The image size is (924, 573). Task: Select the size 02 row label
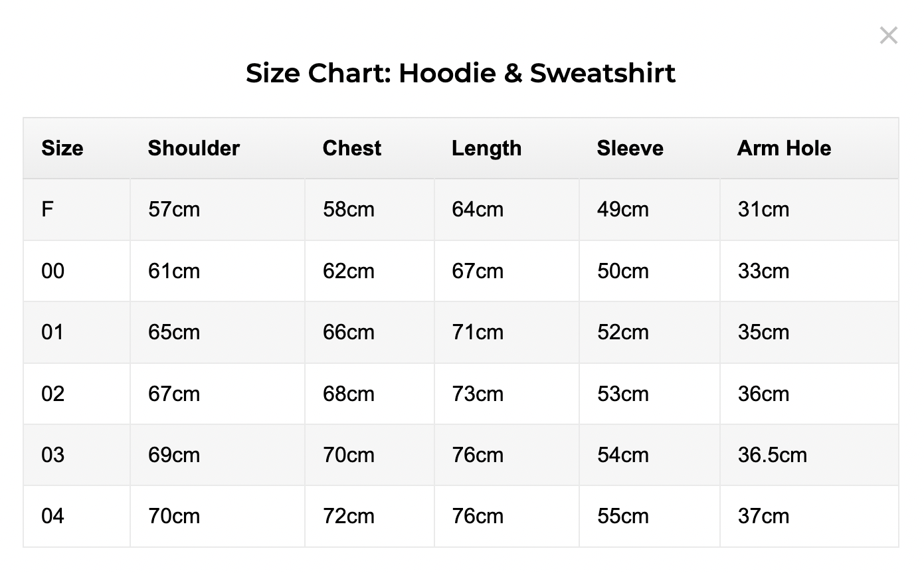53,394
